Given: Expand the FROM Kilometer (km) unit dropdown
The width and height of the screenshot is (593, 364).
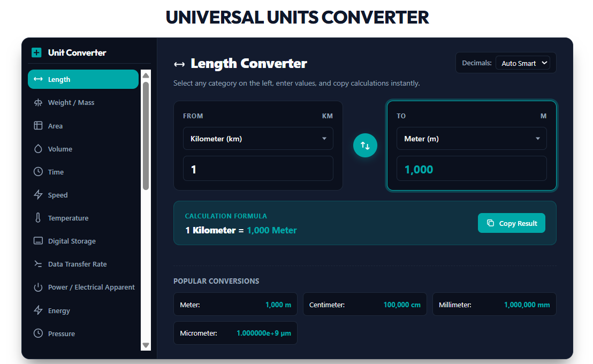Looking at the screenshot, I should click(258, 139).
